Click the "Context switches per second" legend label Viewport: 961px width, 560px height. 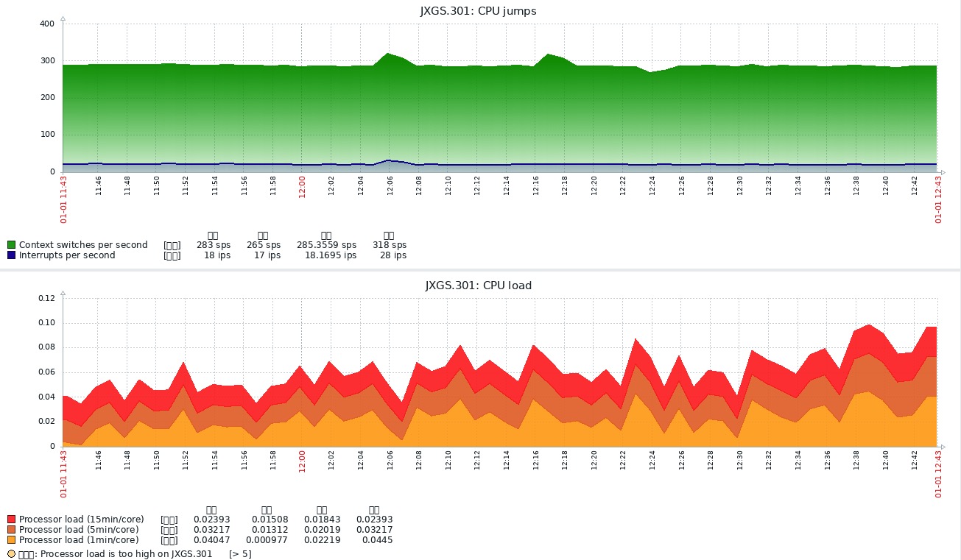(x=83, y=245)
